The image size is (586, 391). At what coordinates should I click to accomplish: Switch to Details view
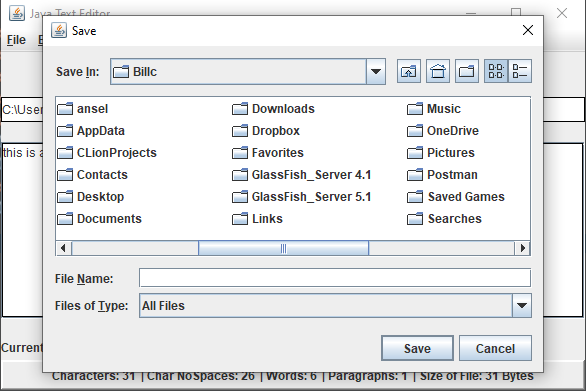520,71
